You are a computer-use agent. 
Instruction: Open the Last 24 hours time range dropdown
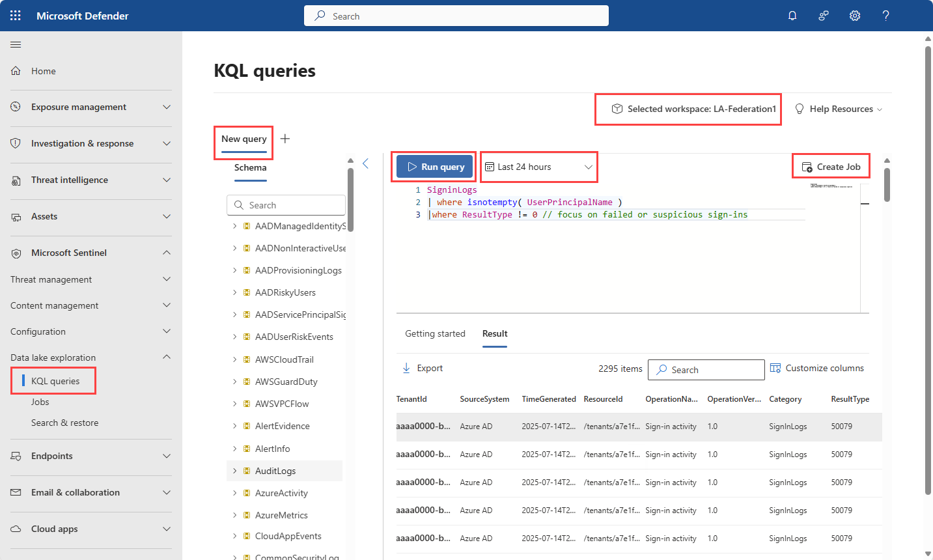[x=539, y=167]
